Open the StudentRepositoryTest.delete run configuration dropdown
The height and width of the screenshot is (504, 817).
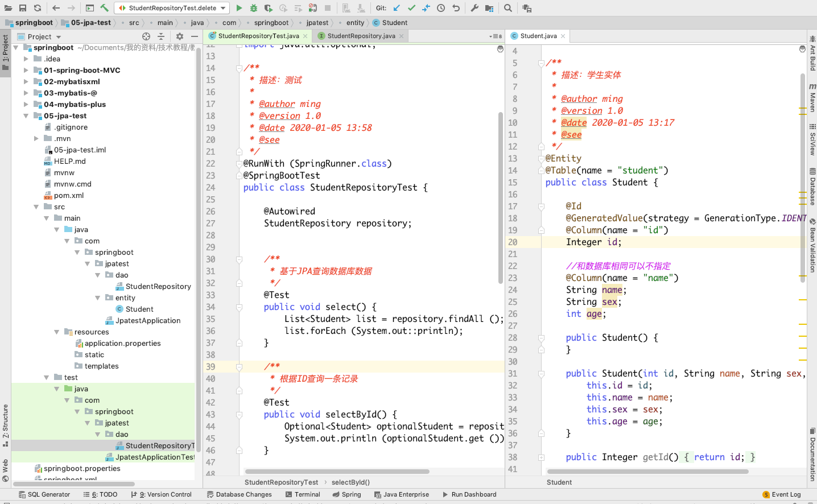tap(172, 8)
